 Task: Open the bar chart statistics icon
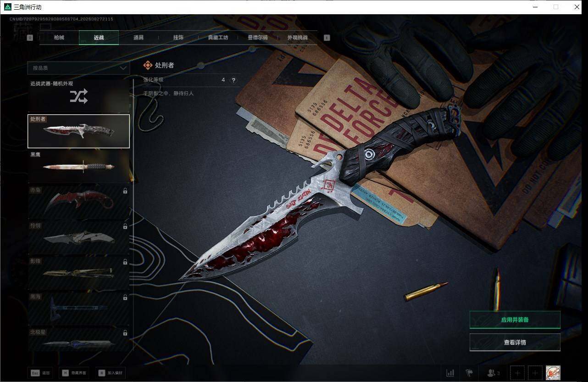pos(450,373)
